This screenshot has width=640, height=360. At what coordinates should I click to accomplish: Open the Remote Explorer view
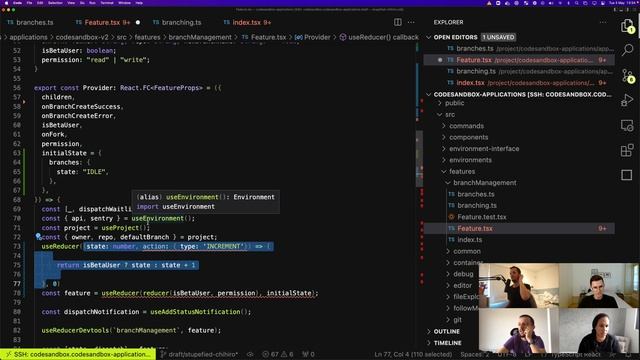coord(627,126)
